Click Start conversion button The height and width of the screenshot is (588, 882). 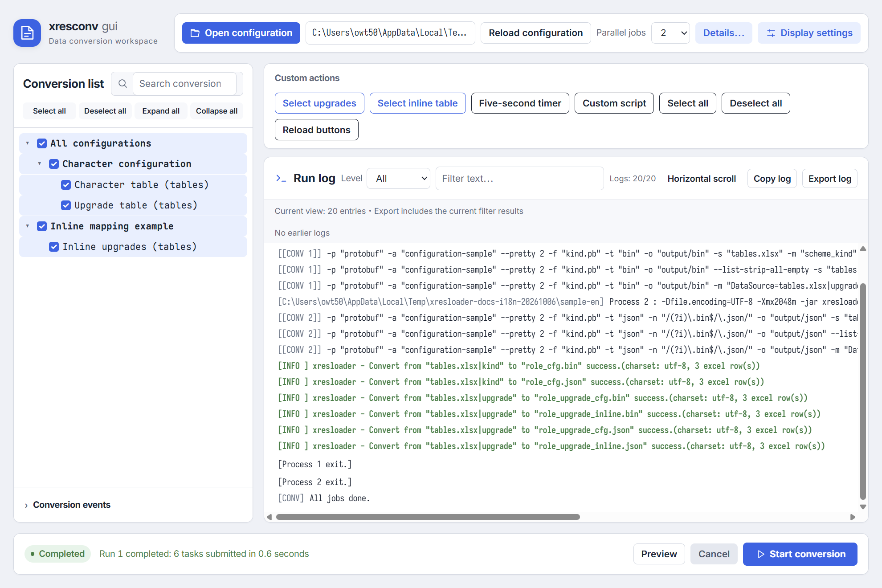pyautogui.click(x=800, y=554)
